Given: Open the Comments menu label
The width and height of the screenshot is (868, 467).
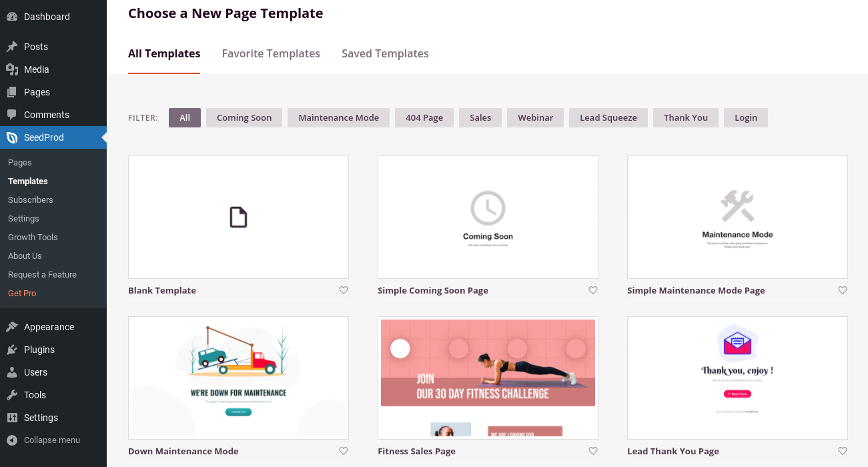Looking at the screenshot, I should [x=47, y=115].
